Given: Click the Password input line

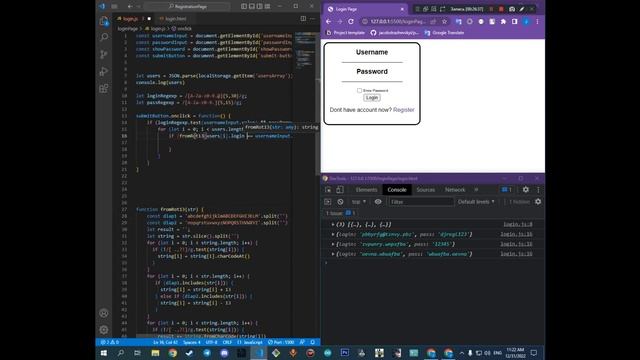Looking at the screenshot, I should pos(372,79).
